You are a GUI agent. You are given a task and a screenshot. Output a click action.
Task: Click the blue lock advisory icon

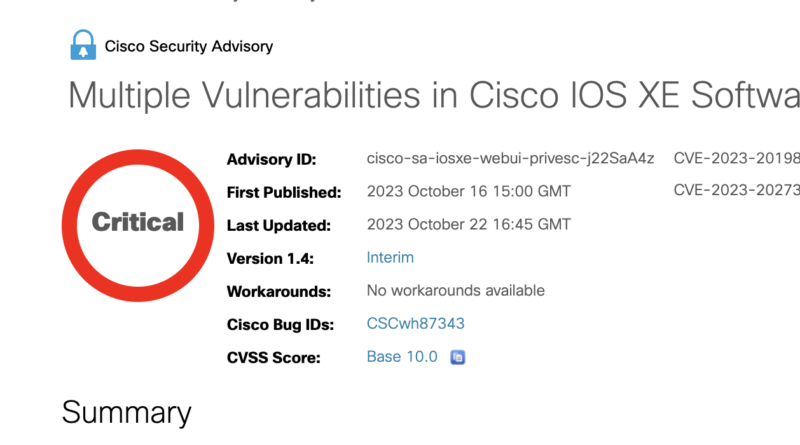[83, 45]
